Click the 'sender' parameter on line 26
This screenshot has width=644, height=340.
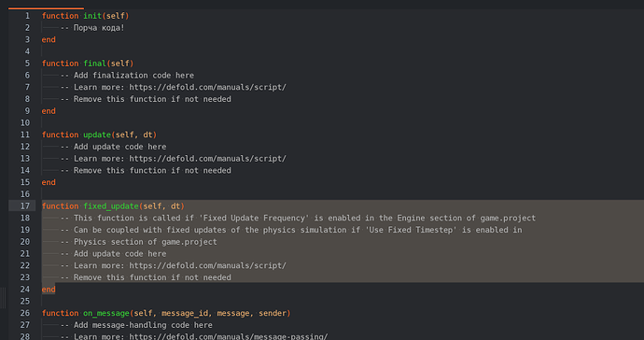(273, 313)
